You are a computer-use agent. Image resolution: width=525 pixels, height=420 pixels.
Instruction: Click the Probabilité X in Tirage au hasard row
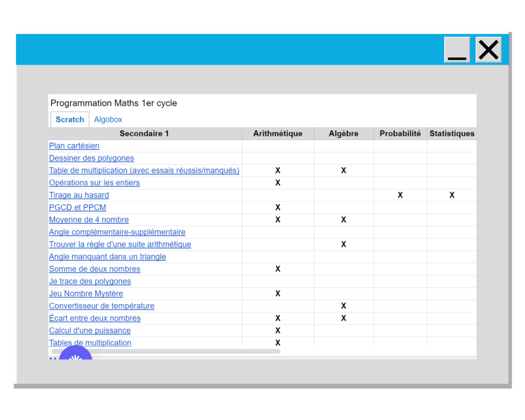tap(400, 195)
